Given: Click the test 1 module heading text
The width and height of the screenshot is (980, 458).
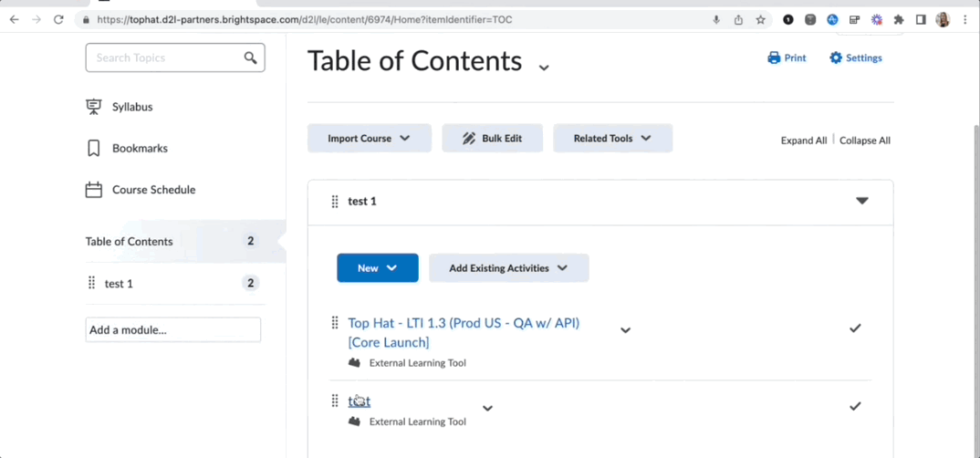Looking at the screenshot, I should pos(362,202).
